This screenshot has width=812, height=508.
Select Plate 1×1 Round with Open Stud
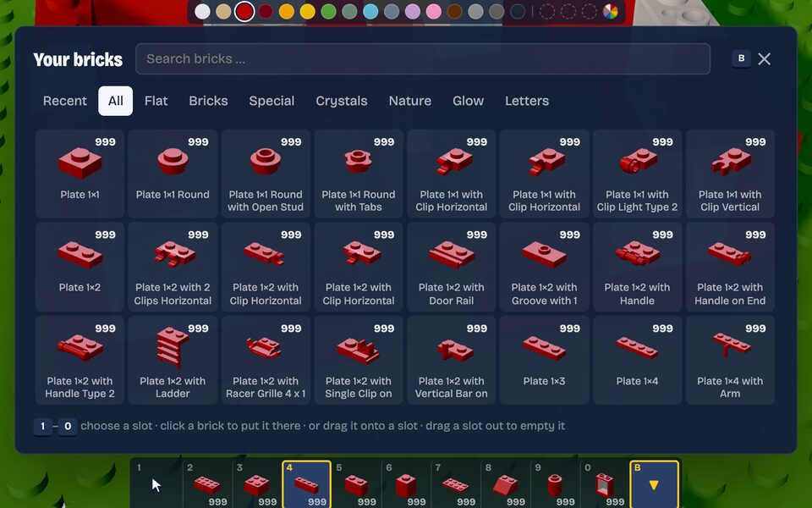(x=266, y=174)
